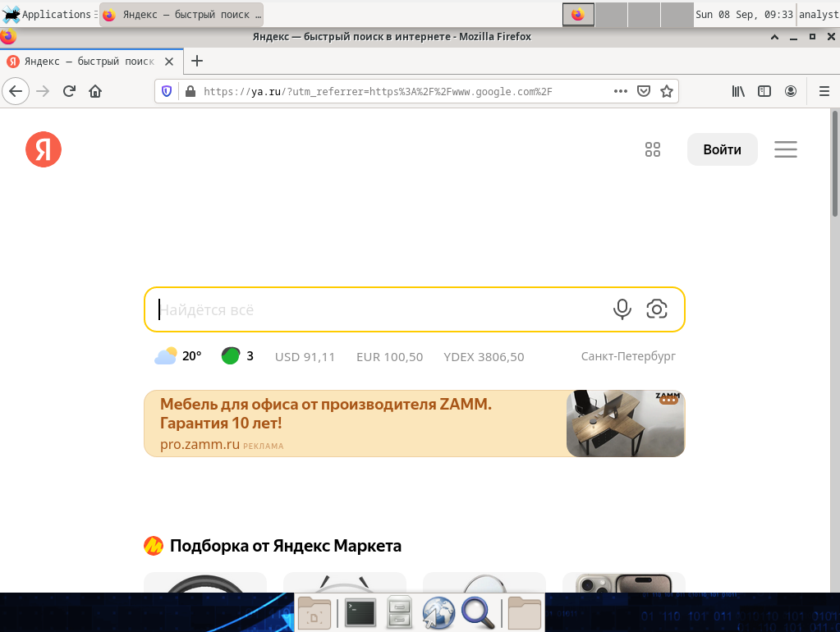Click the forward navigation arrow
The image size is (840, 632).
pyautogui.click(x=43, y=91)
